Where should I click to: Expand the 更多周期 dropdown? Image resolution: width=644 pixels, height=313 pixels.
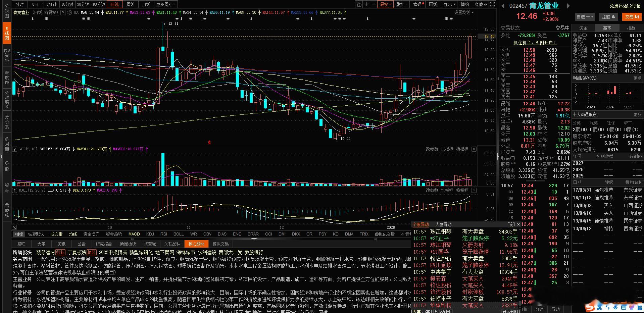click(x=166, y=4)
